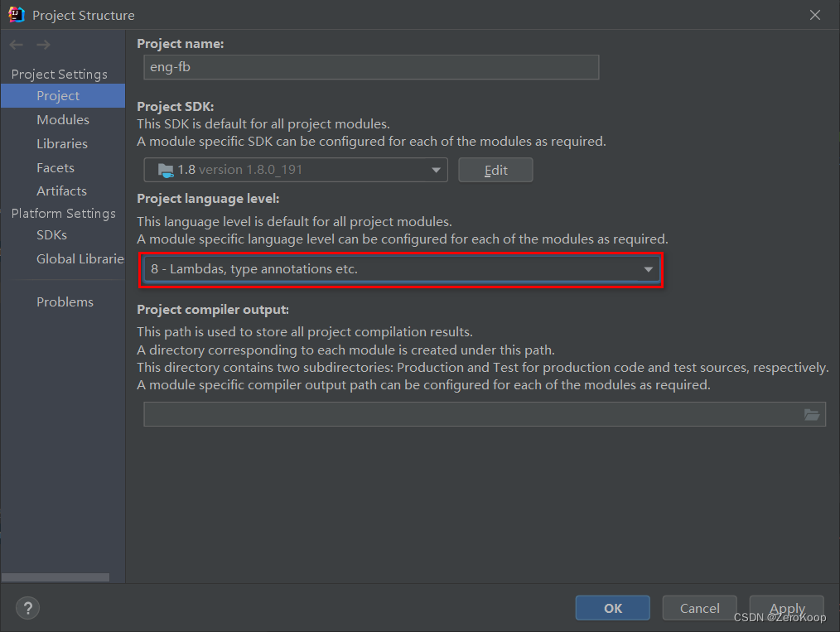The height and width of the screenshot is (632, 840).
Task: Click the Edit SDK button
Action: pos(495,170)
